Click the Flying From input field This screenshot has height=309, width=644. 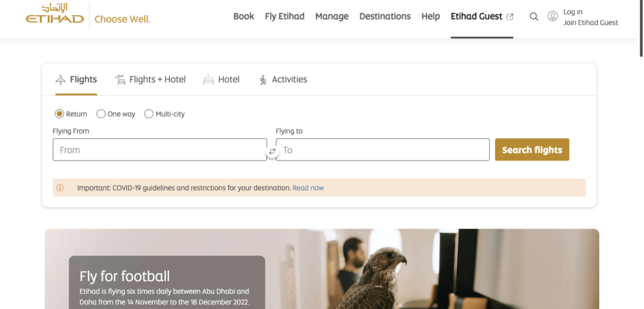coord(160,150)
